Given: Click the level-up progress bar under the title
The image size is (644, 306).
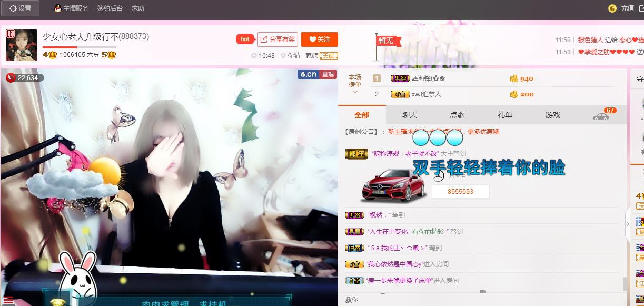Looking at the screenshot, I should click(79, 47).
